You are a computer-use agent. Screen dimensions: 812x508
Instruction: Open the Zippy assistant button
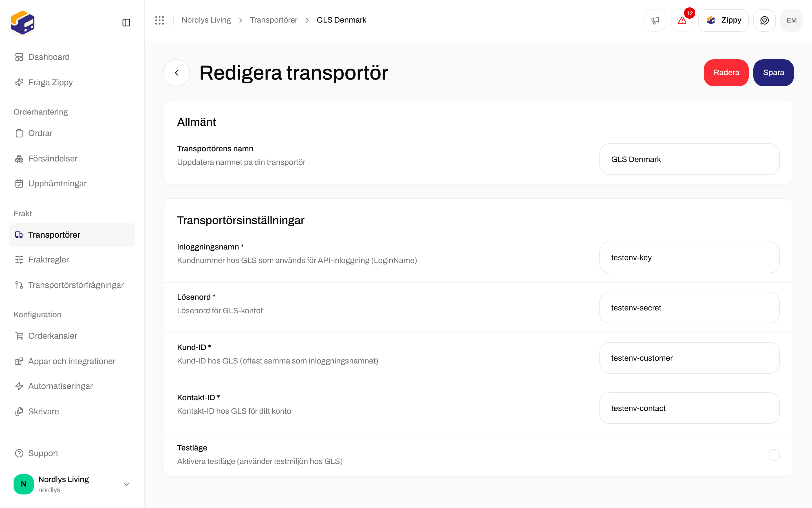tap(723, 20)
